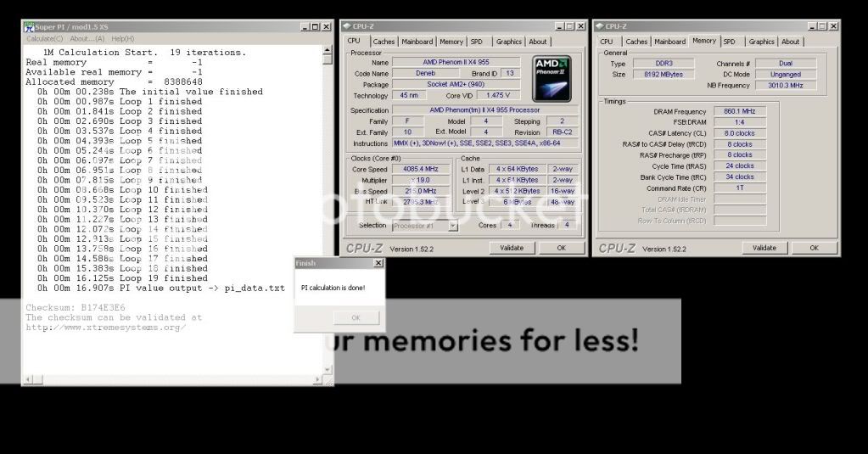Click the Package value Socket AM2+ (940)
Image resolution: width=868 pixels, height=454 pixels.
[x=456, y=85]
